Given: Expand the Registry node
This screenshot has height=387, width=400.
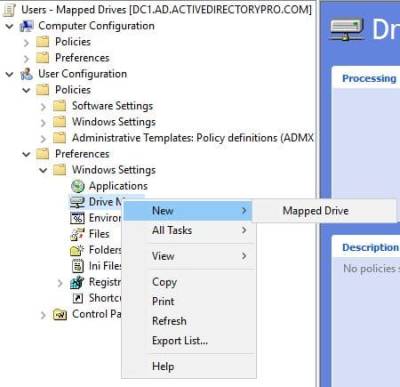Looking at the screenshot, I should pyautogui.click(x=60, y=283).
